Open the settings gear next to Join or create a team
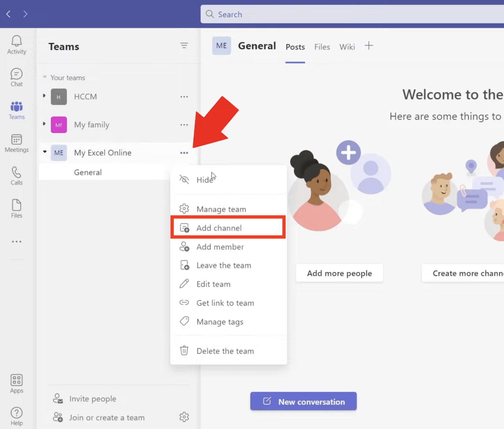 coord(184,417)
